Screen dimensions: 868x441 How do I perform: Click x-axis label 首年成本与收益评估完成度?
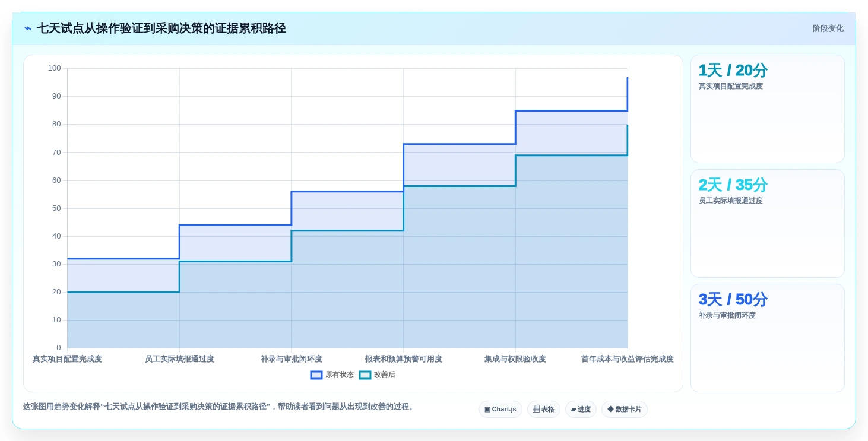coord(628,359)
